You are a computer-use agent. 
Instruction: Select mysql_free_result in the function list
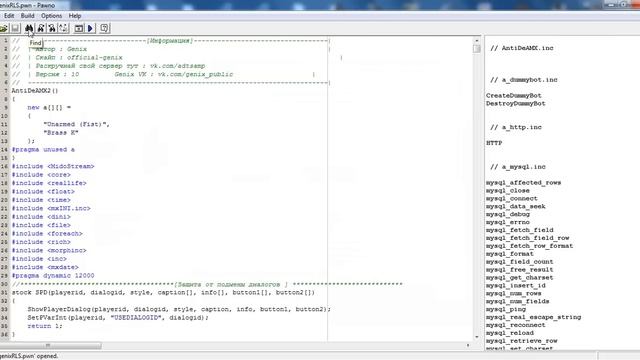click(520, 270)
